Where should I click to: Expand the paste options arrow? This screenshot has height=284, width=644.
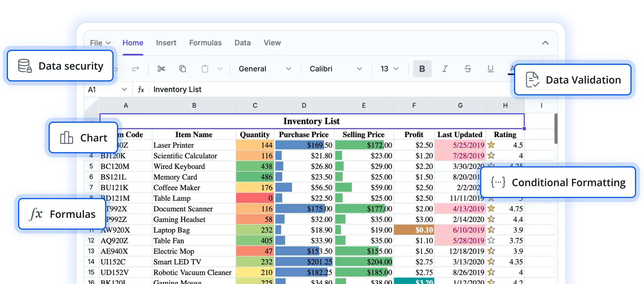[x=220, y=69]
